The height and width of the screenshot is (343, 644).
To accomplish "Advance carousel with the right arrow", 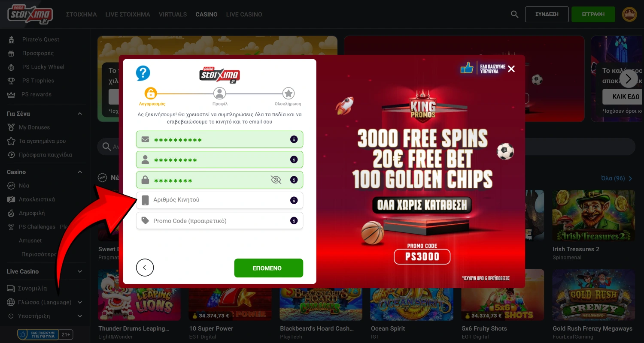I will coord(629,78).
